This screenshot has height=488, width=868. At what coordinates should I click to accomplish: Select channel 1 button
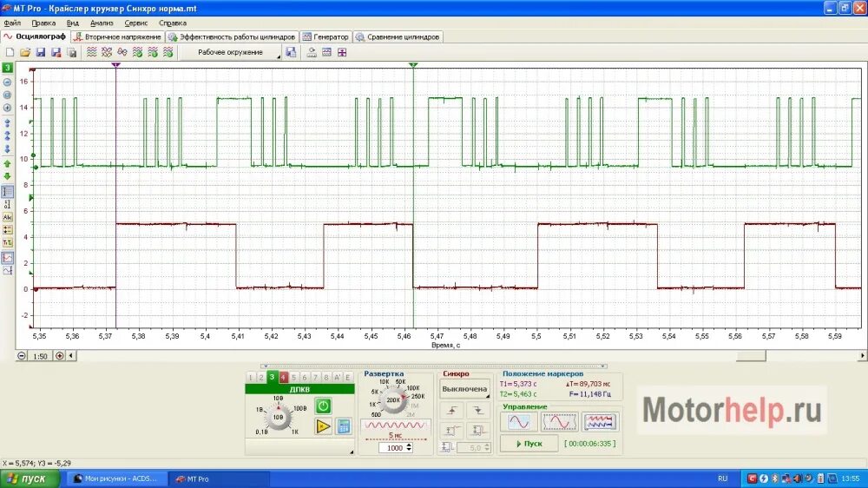point(250,377)
